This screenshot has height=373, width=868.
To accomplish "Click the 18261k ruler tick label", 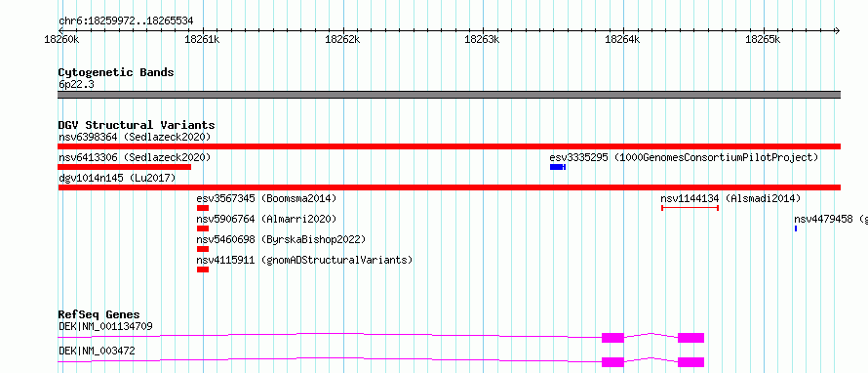I will point(202,39).
